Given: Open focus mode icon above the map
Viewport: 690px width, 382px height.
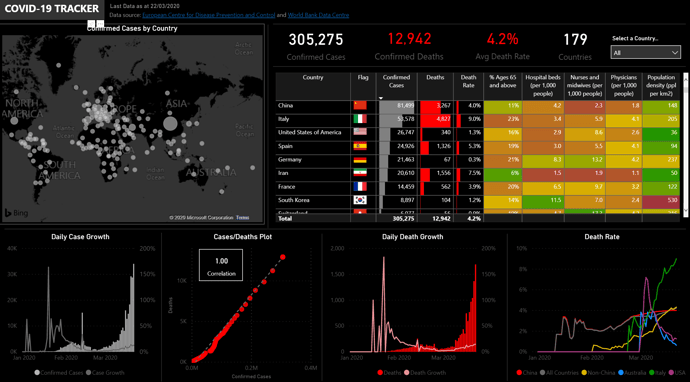Looking at the screenshot, I should [x=91, y=23].
